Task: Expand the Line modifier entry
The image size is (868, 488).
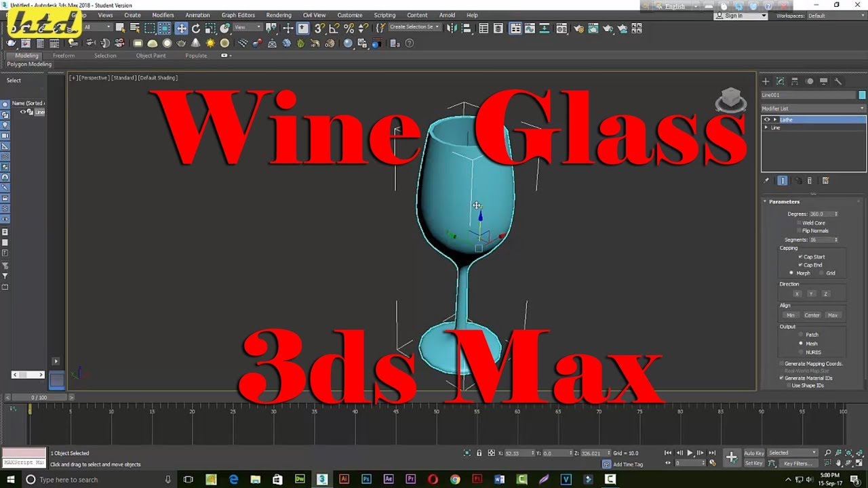Action: (x=766, y=127)
